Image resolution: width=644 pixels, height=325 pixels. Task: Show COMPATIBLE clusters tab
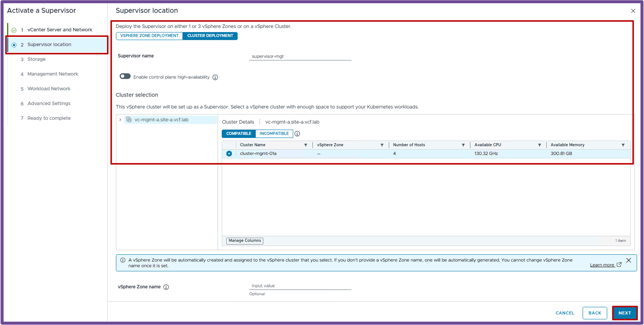[x=238, y=133]
